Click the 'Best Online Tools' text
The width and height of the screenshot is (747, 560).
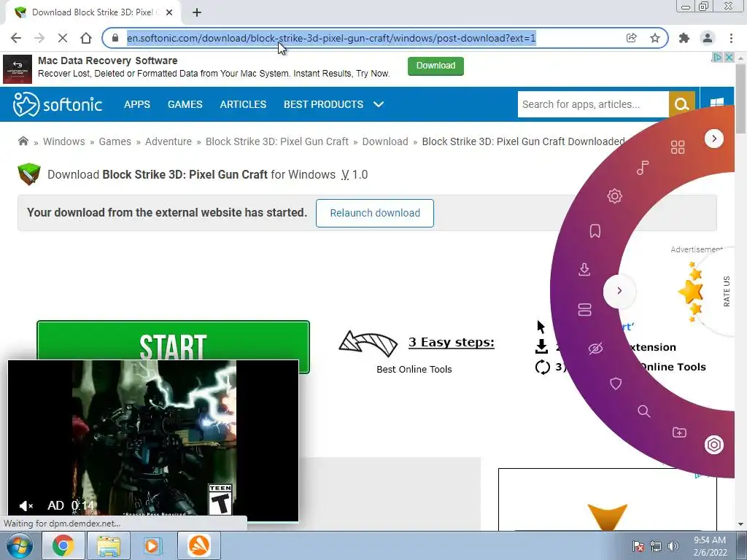click(x=414, y=369)
